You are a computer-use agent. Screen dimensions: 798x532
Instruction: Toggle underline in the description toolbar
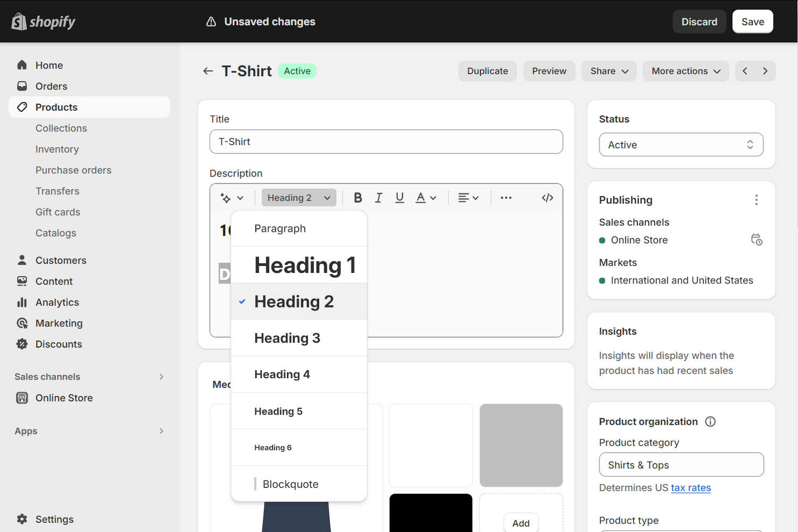[400, 197]
